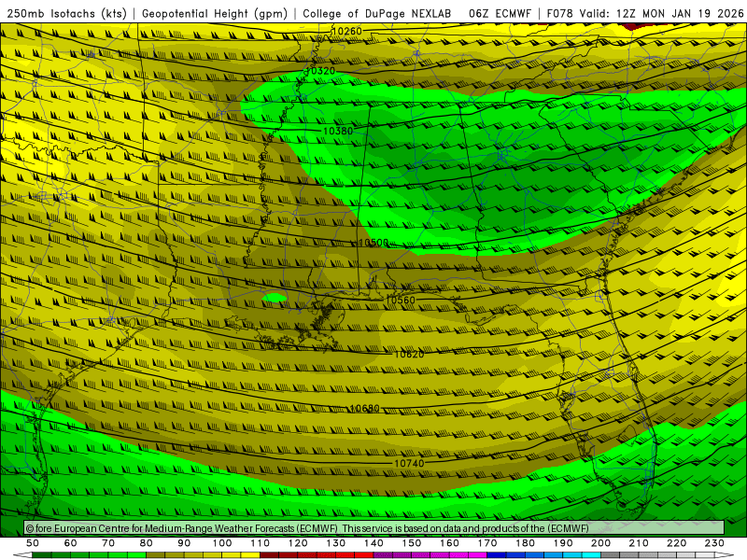
Task: Click the 230 label on the color scale
Action: [x=714, y=543]
